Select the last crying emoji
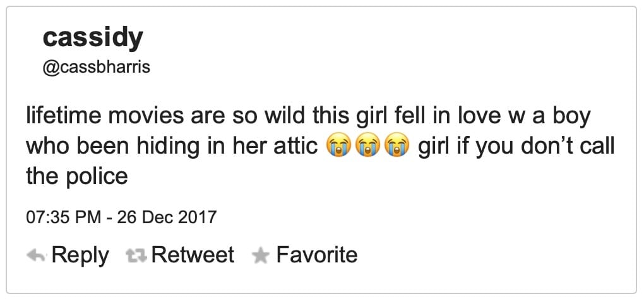The width and height of the screenshot is (644, 301). coord(397,146)
